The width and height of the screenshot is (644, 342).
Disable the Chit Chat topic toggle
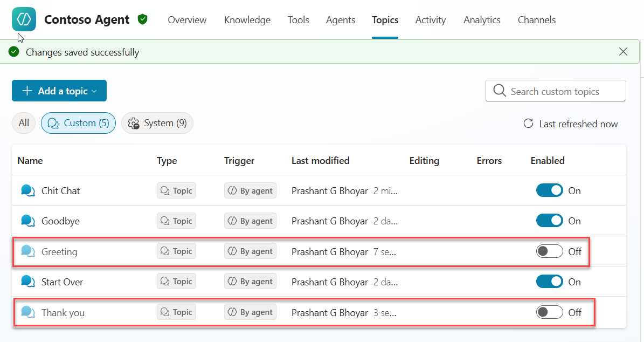point(549,190)
